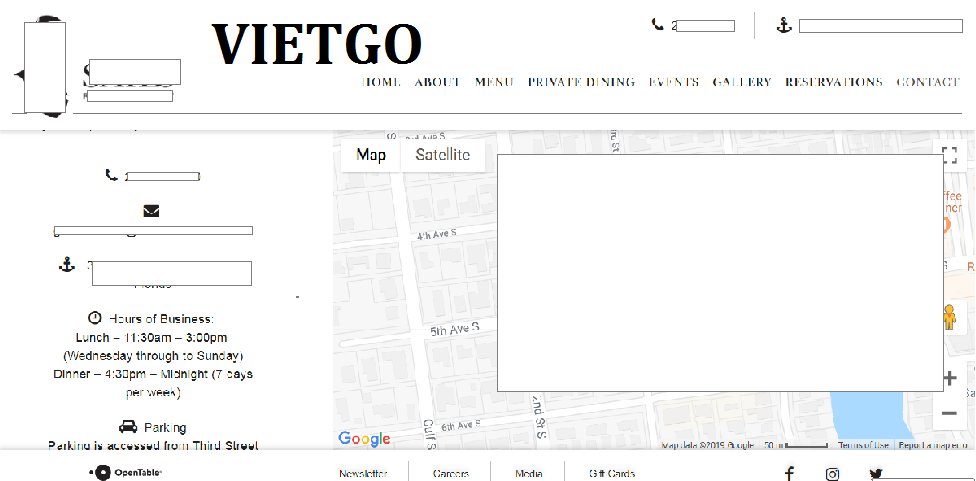Zoom in on the map
976x481 pixels.
(949, 378)
